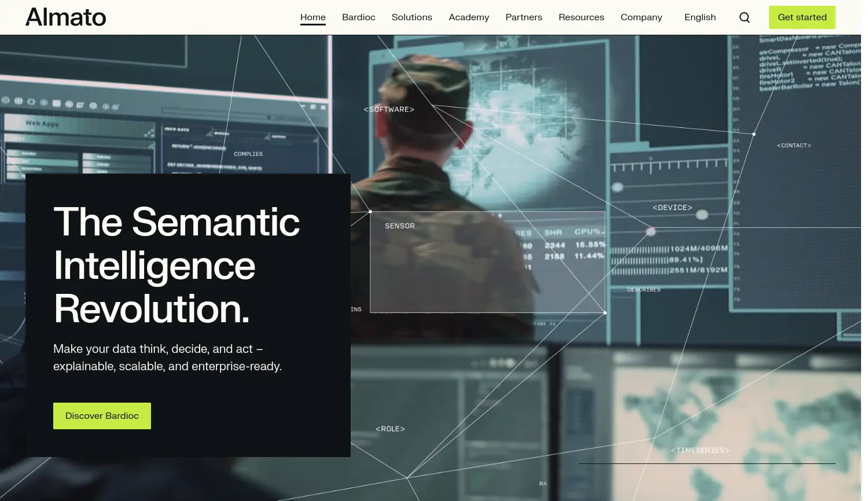Click the DESCRIBES label

tap(644, 289)
